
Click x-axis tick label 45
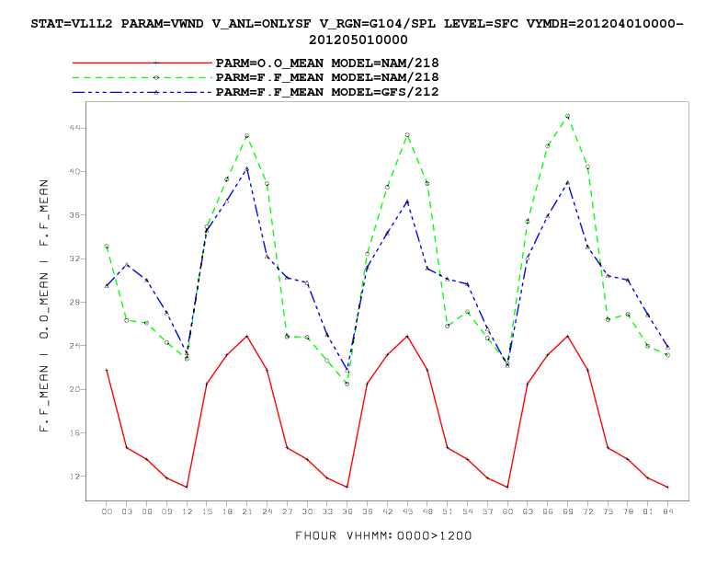click(407, 511)
